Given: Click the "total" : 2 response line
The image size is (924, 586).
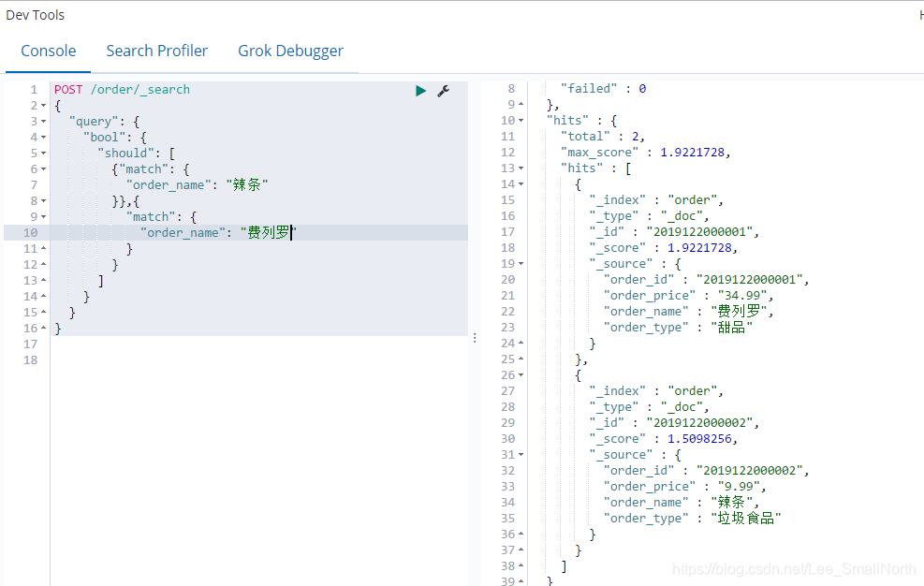Looking at the screenshot, I should (602, 136).
